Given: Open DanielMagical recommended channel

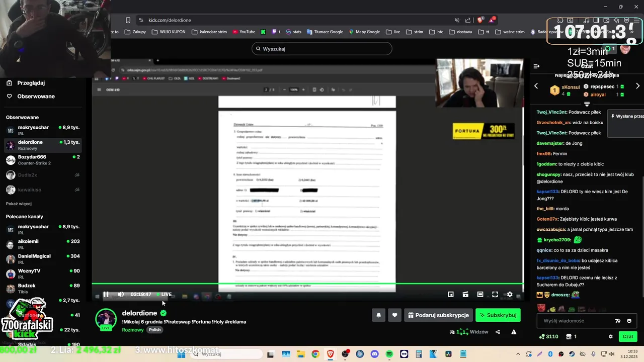Looking at the screenshot, I should tap(43, 259).
